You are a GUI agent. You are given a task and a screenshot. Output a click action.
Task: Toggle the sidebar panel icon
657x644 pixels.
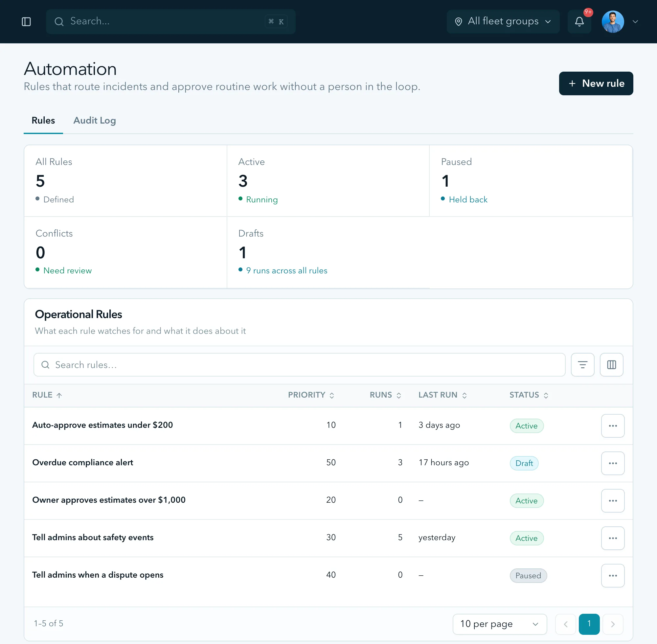click(26, 22)
